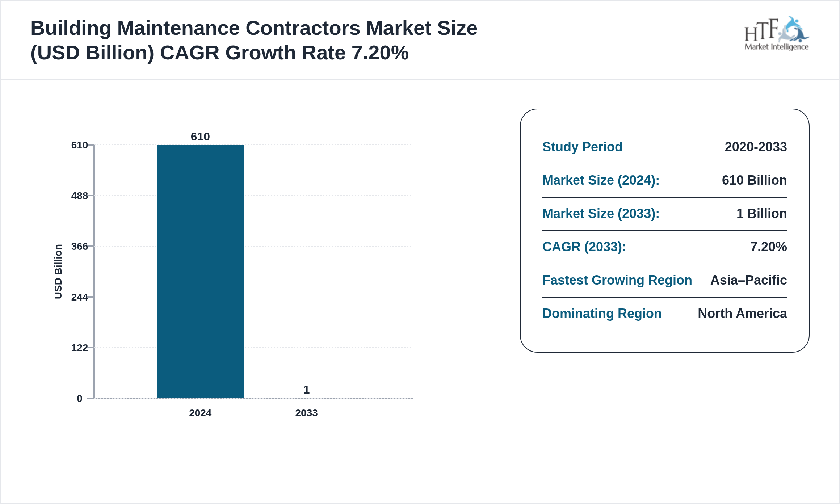This screenshot has width=840, height=504.
Task: Select the Study Period row
Action: pyautogui.click(x=582, y=147)
